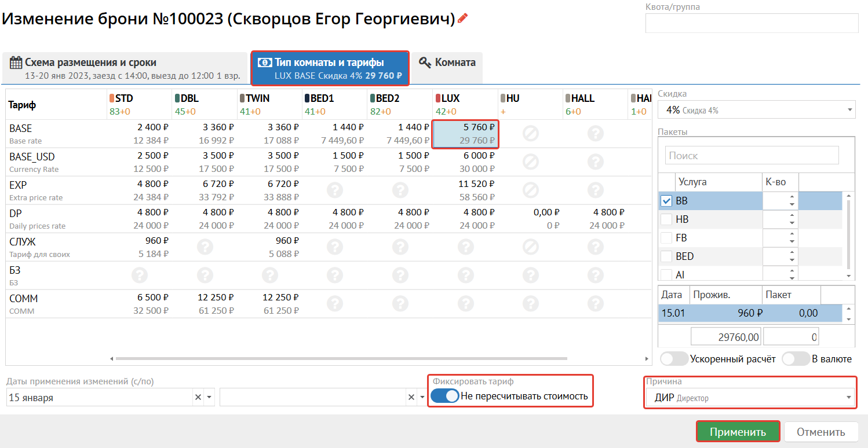This screenshot has width=868, height=448.
Task: Click the question icon in BASE row, HALL column
Action: pos(596,134)
